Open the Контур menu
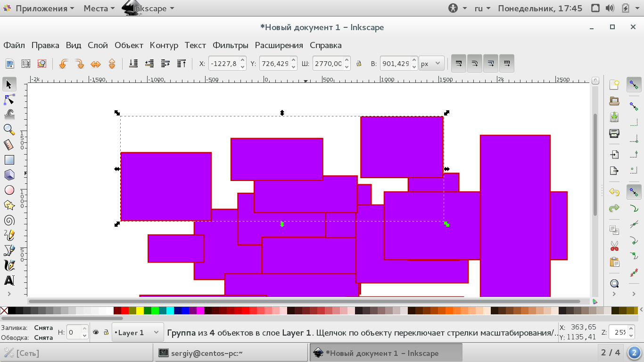Screen dimensions: 644x362 coord(164,45)
